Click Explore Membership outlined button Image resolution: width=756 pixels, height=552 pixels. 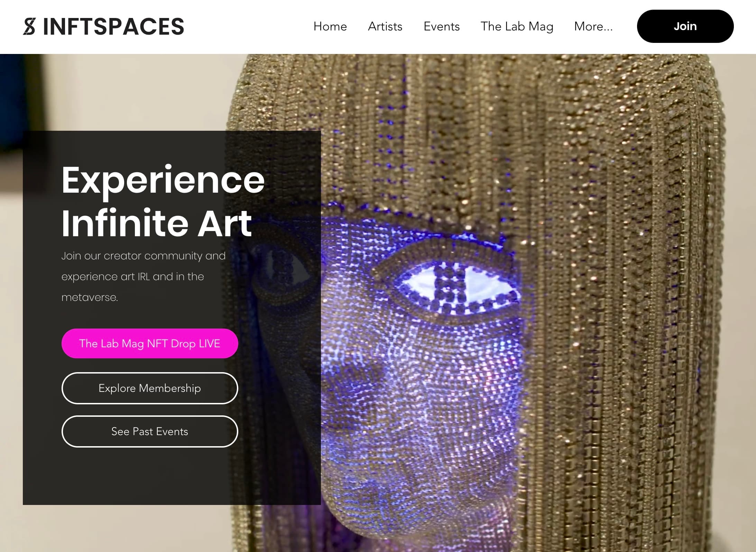[150, 388]
